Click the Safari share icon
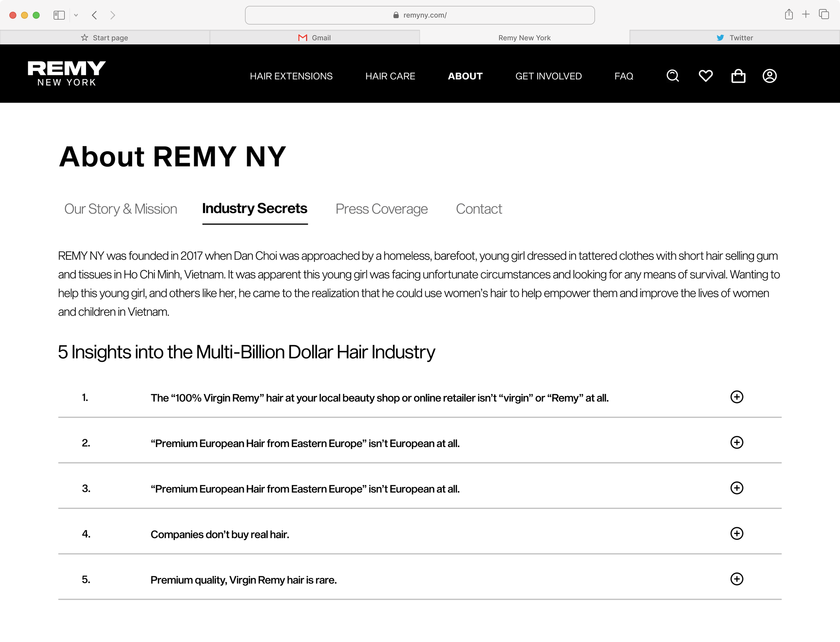Image resolution: width=840 pixels, height=642 pixels. coord(789,14)
